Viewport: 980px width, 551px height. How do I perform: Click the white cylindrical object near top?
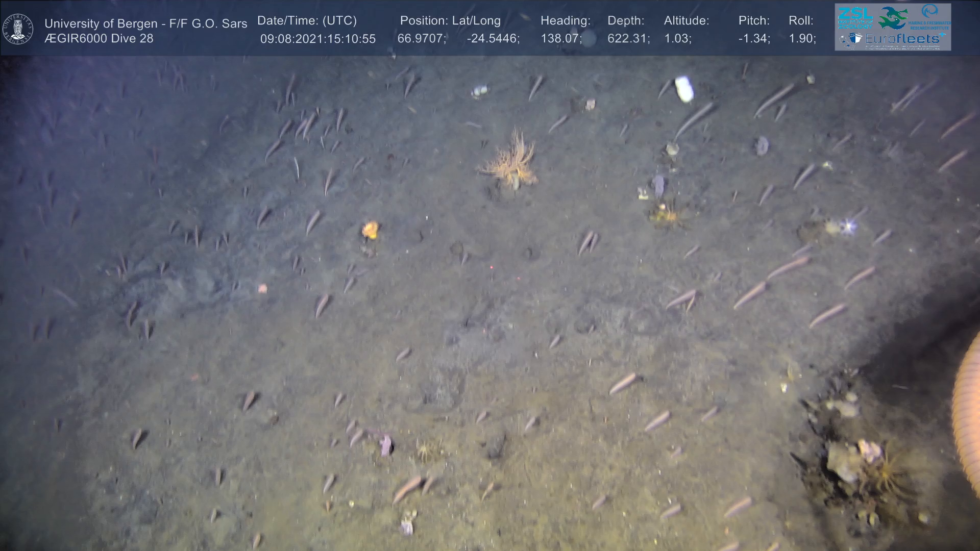(x=684, y=89)
